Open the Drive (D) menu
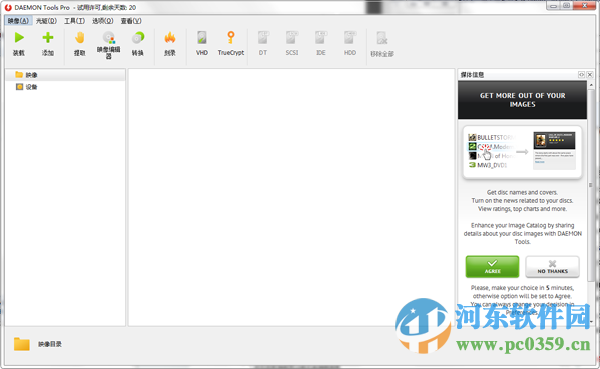The width and height of the screenshot is (600, 369). pos(46,21)
